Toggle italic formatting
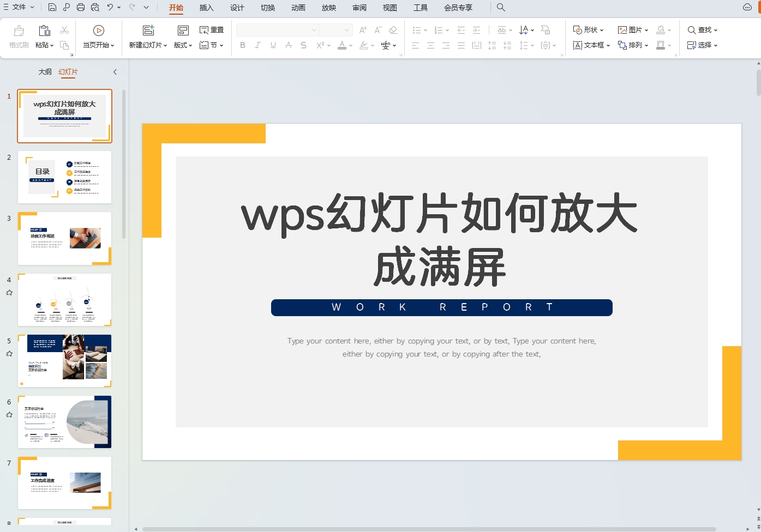This screenshot has width=761, height=532. [257, 45]
